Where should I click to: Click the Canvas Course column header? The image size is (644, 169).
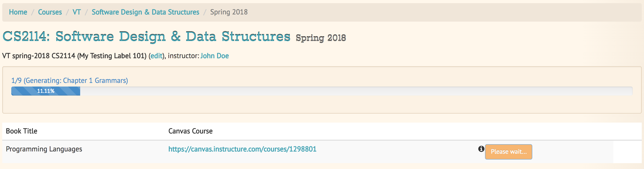190,131
